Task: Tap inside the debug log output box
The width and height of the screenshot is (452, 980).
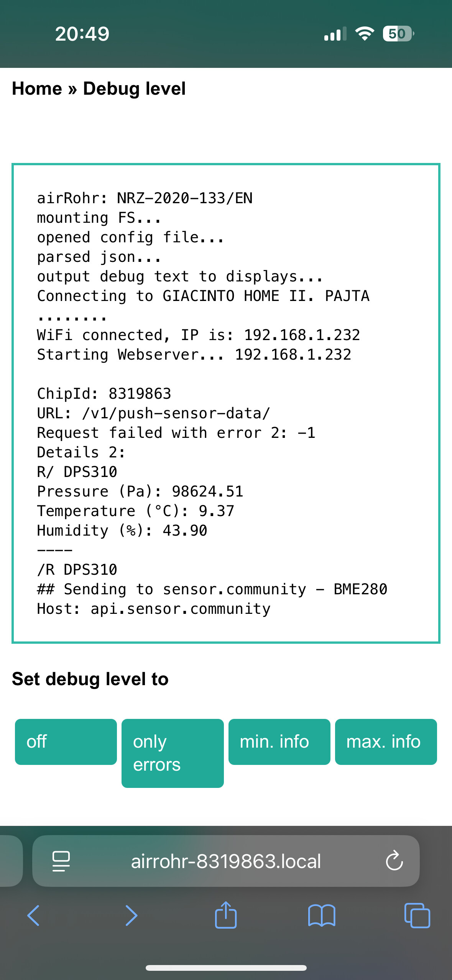Action: [226, 403]
